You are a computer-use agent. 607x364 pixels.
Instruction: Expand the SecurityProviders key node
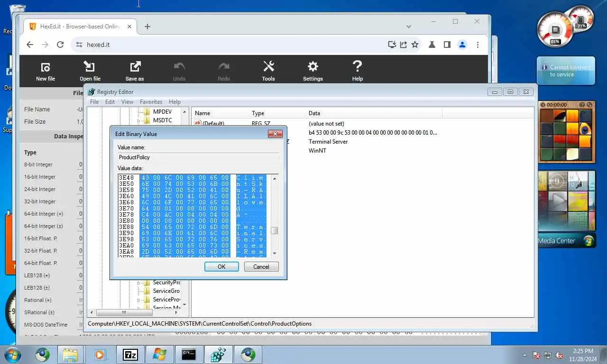[139, 283]
